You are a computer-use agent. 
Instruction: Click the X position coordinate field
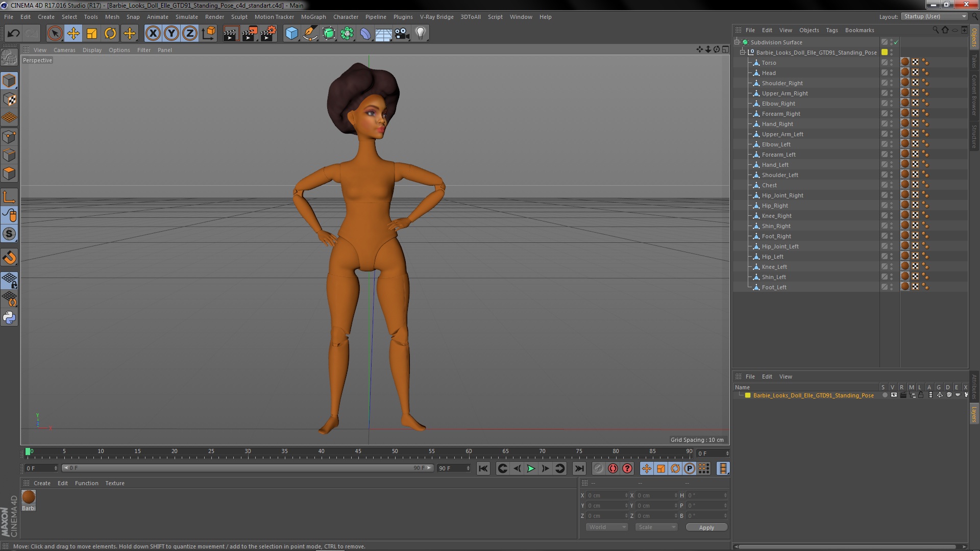[607, 495]
